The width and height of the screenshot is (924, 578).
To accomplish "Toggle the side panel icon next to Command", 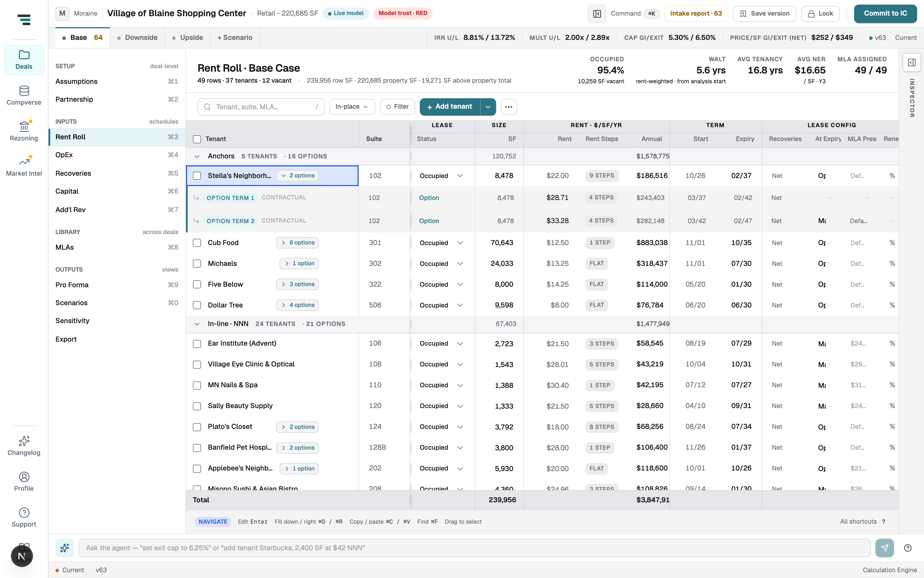I will point(597,14).
